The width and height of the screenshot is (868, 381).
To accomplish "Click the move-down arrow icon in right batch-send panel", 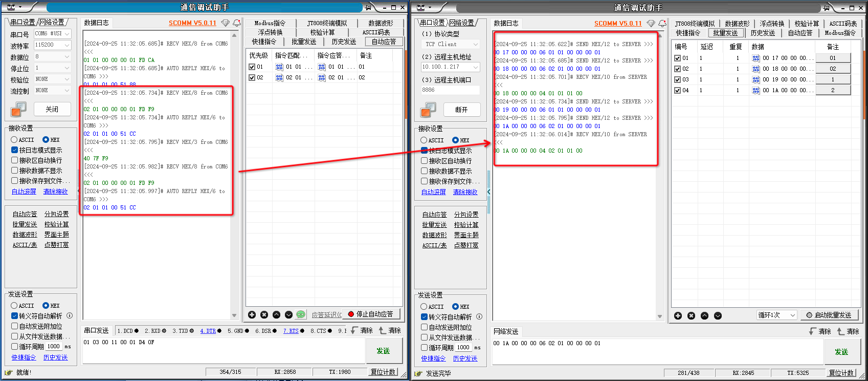I will pos(718,315).
